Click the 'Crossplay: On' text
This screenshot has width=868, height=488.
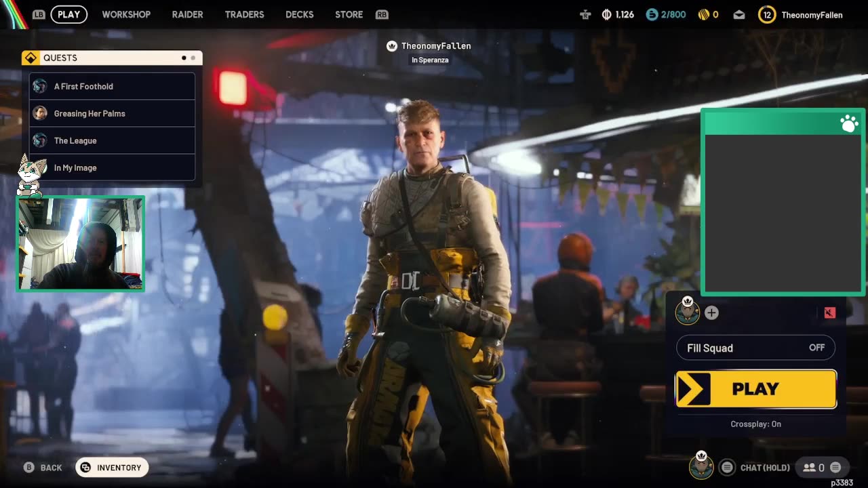point(755,424)
